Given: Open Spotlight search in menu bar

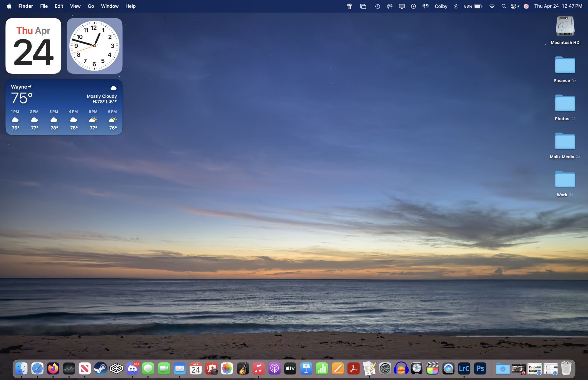Looking at the screenshot, I should pyautogui.click(x=504, y=6).
